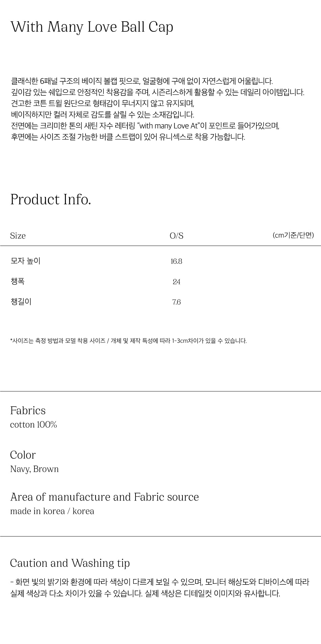Click the Fabrics heading
The width and height of the screenshot is (321, 644).
click(28, 411)
